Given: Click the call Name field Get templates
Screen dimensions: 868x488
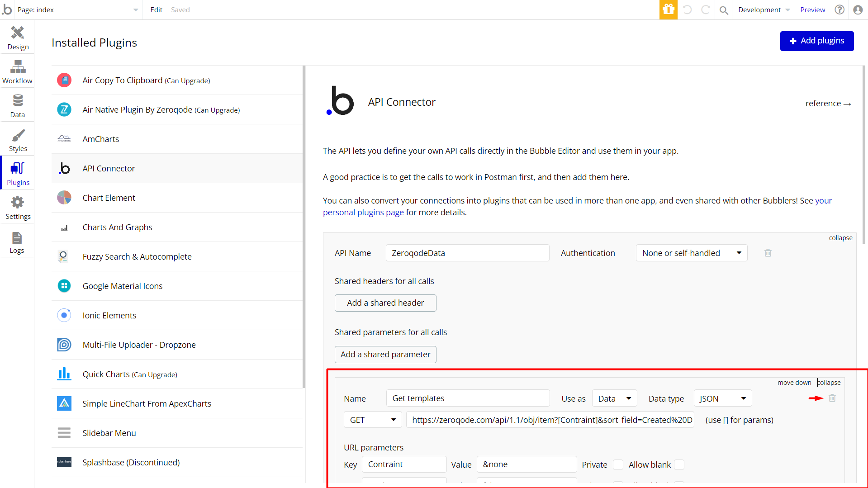Looking at the screenshot, I should (x=468, y=398).
